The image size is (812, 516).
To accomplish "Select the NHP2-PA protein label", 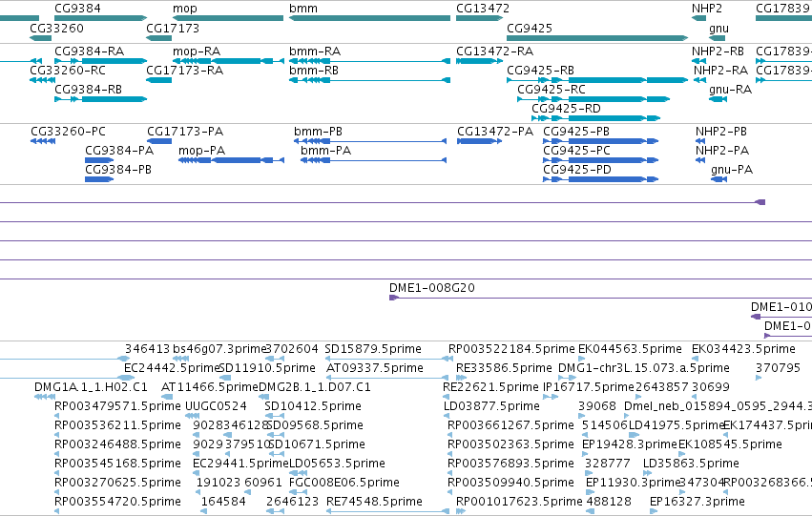I will point(722,150).
